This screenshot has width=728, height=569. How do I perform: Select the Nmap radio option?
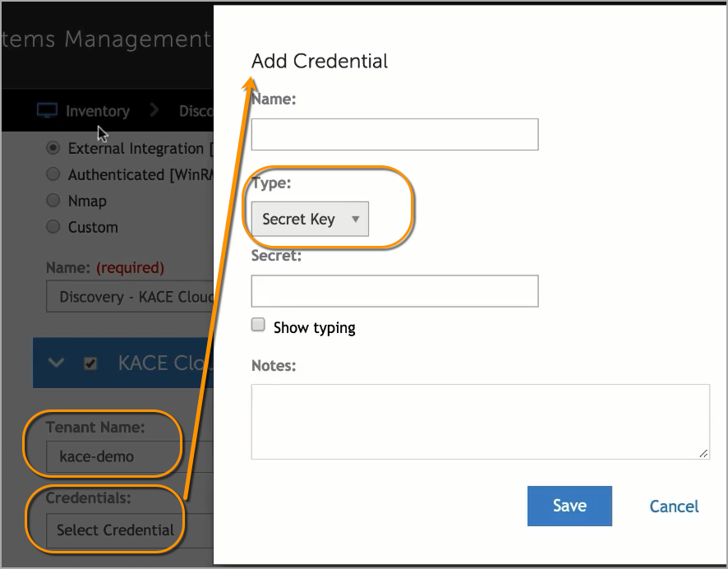click(53, 201)
